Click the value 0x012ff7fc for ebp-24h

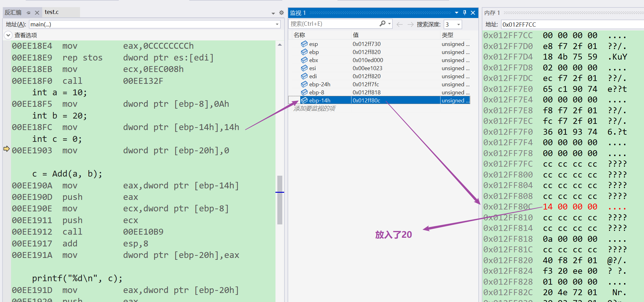coord(366,84)
